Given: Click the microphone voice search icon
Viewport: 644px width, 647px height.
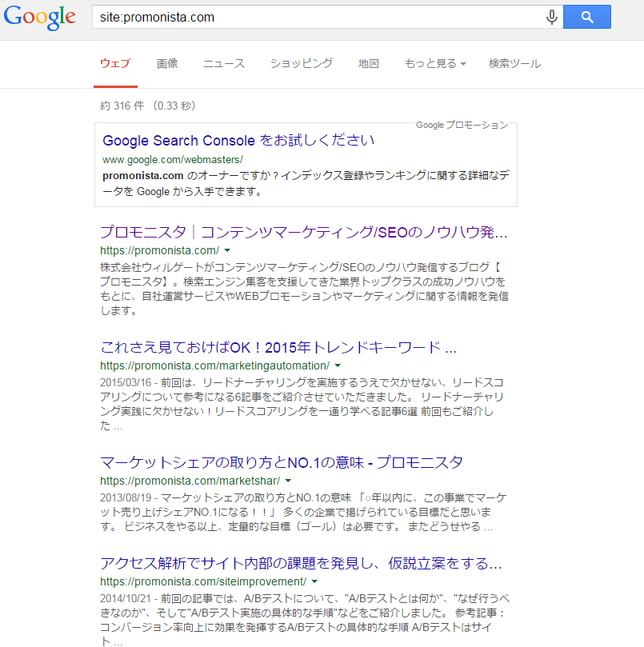Looking at the screenshot, I should point(551,17).
